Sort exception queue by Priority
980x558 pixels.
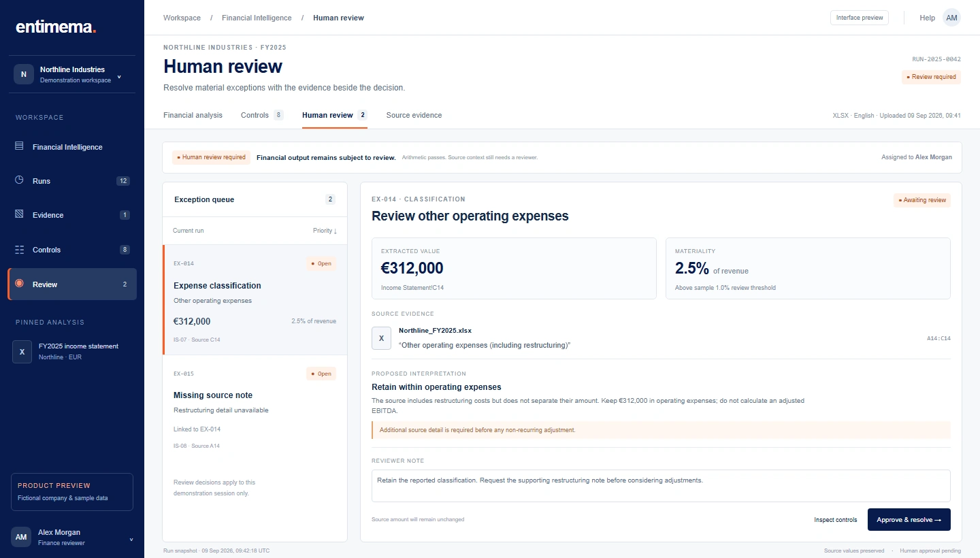click(325, 231)
